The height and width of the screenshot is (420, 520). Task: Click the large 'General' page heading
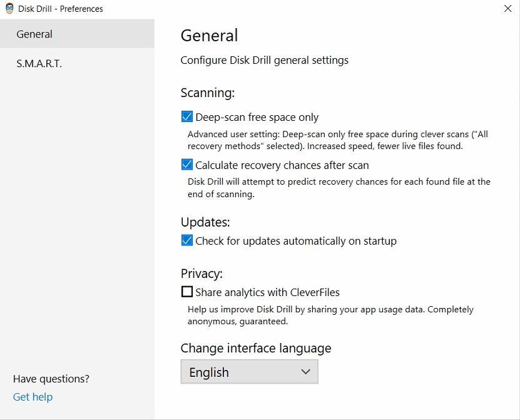(209, 36)
